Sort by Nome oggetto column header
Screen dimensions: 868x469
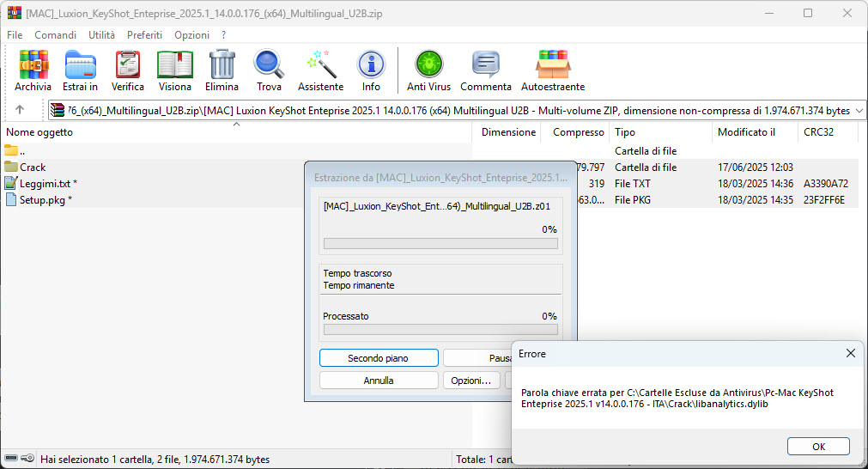click(x=236, y=131)
